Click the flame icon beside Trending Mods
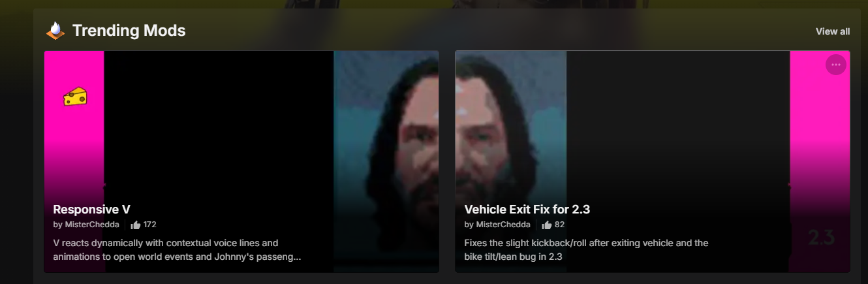 tap(55, 31)
